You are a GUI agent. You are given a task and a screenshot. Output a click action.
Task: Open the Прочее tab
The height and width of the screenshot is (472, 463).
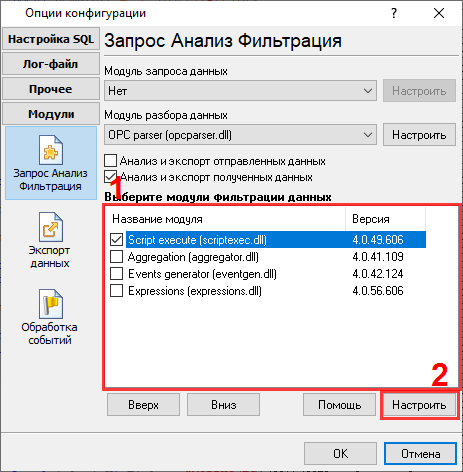click(x=51, y=89)
